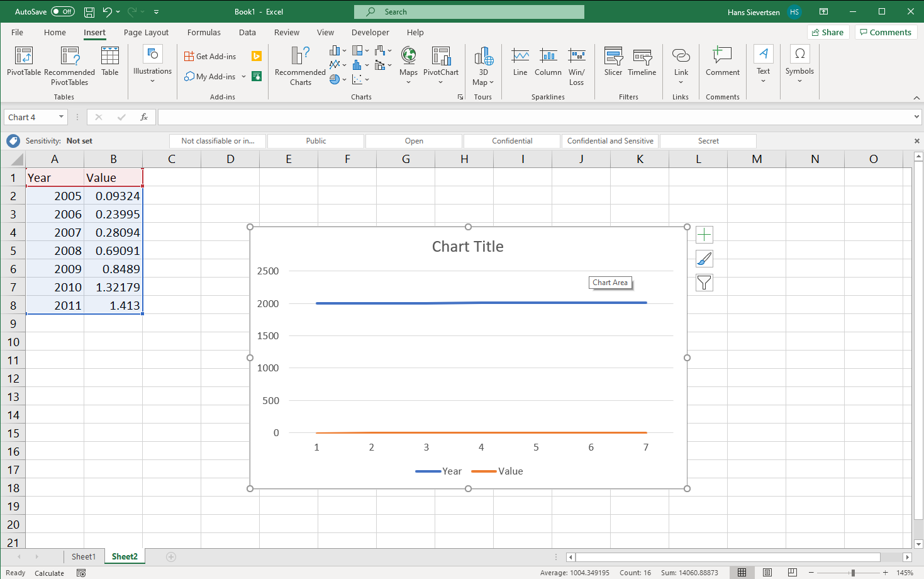This screenshot has width=924, height=579.
Task: Expand the Name Box dropdown
Action: pos(61,117)
